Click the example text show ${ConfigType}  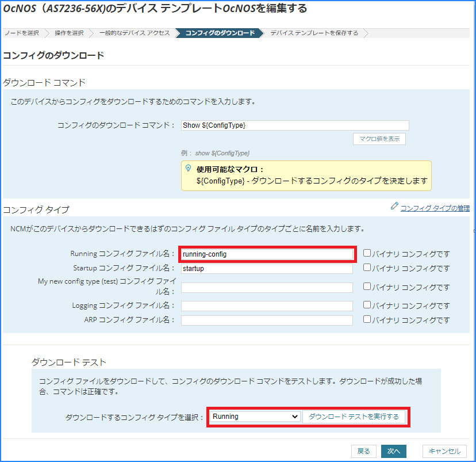tap(222, 153)
